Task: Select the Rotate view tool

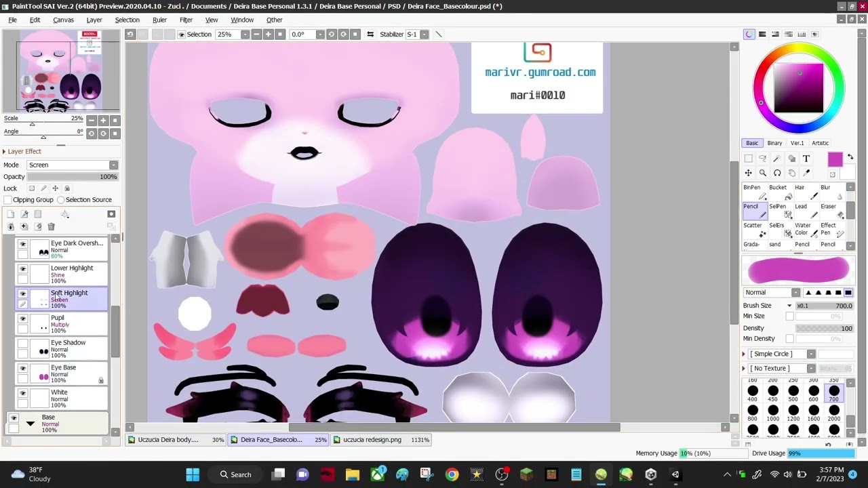Action: pos(777,174)
